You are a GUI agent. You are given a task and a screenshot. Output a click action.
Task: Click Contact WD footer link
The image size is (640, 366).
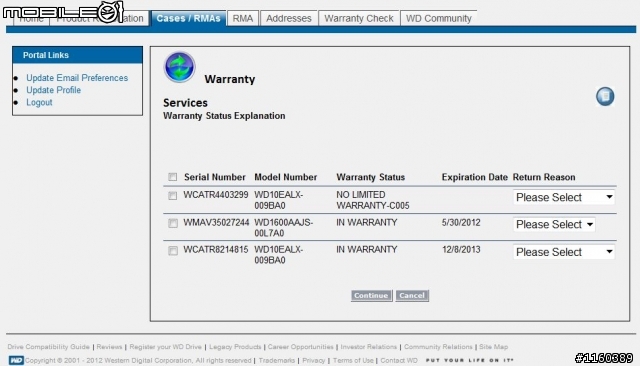(x=399, y=361)
